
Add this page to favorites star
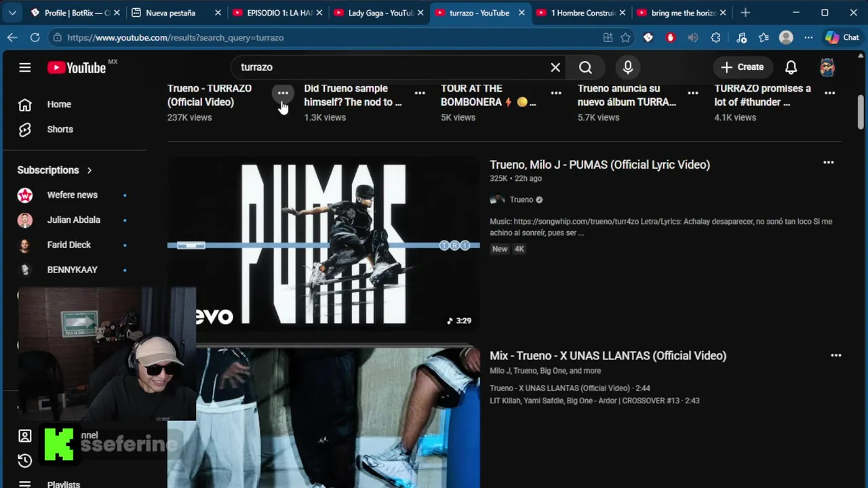(x=625, y=37)
